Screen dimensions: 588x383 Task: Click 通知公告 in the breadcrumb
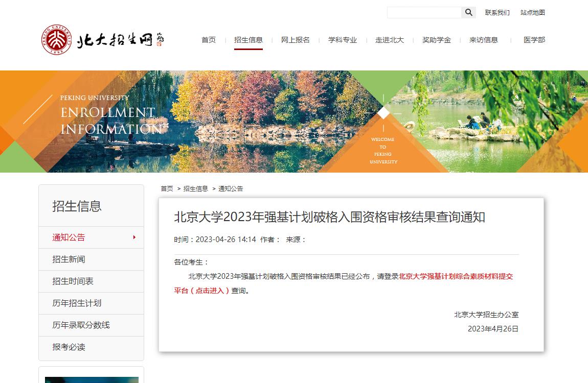(231, 189)
